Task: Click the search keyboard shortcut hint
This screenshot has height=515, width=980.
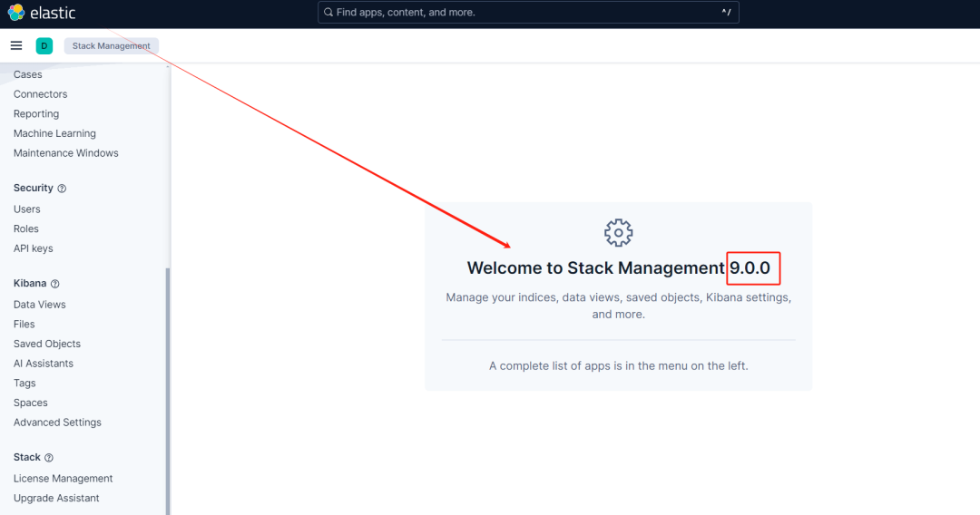Action: pos(726,13)
